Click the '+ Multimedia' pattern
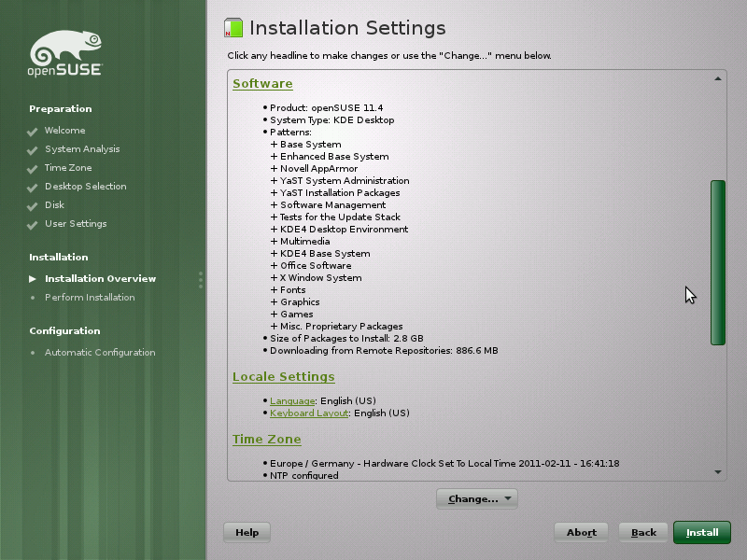 [x=300, y=242]
